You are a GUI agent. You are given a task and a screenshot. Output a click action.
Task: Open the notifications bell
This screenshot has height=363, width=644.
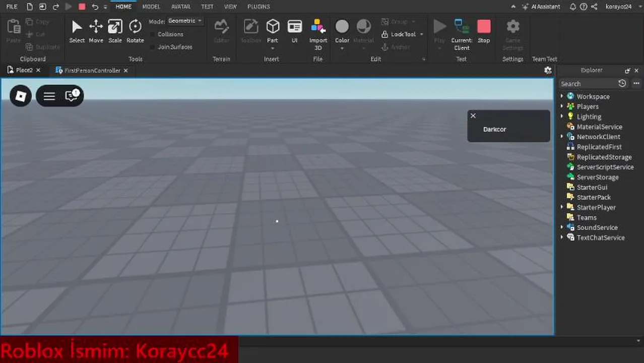point(573,7)
